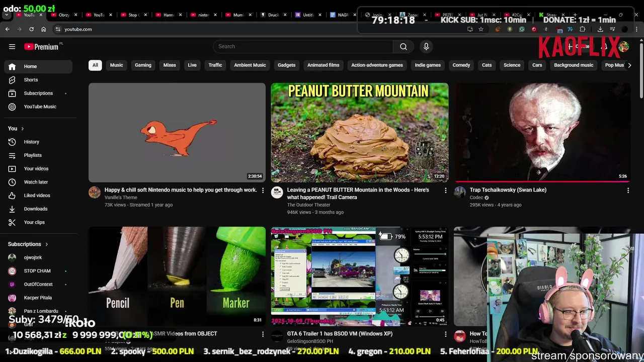This screenshot has width=644, height=362.
Task: Open Liked videos in the sidebar
Action: click(x=38, y=195)
